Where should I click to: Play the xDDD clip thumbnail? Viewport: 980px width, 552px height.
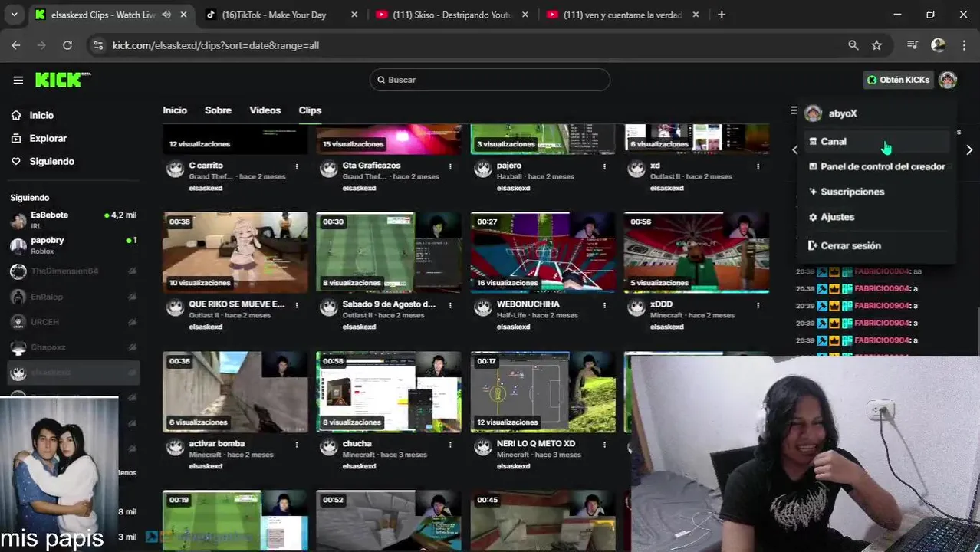coord(696,252)
